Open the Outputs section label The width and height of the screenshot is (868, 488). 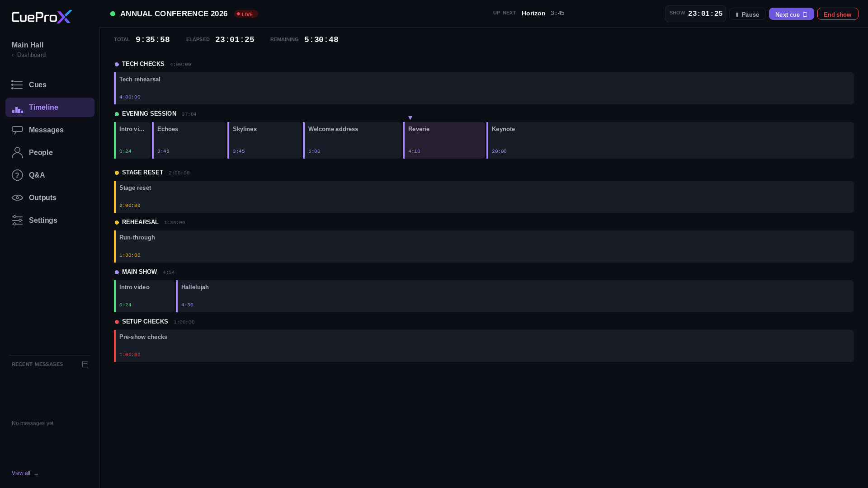[x=42, y=198]
